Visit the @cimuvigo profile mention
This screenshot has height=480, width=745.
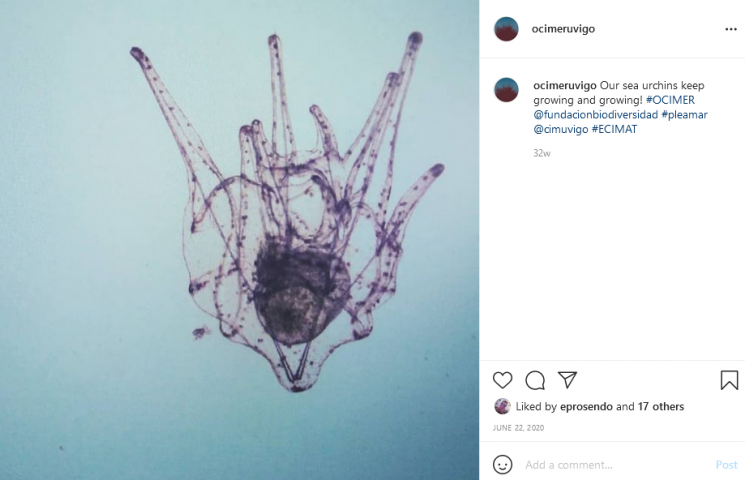point(560,129)
